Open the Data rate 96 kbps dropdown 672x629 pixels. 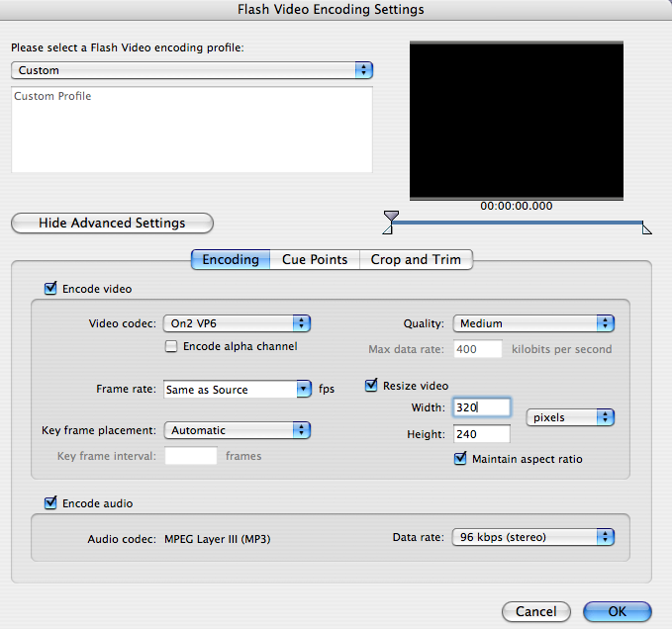[533, 537]
